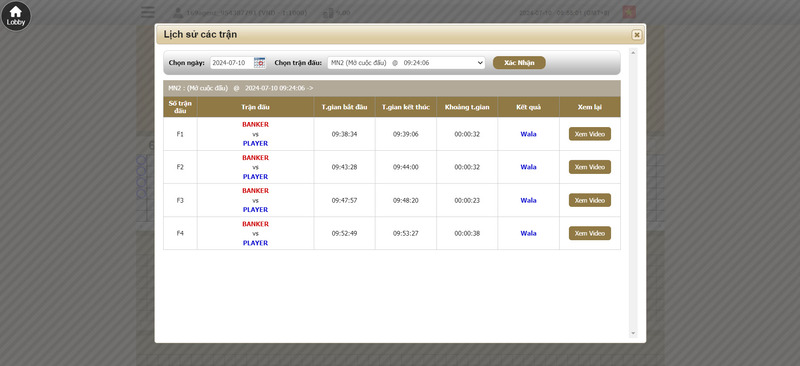Click PLAYER text in row F4
Viewport: 800px width, 366px height.
(255, 243)
